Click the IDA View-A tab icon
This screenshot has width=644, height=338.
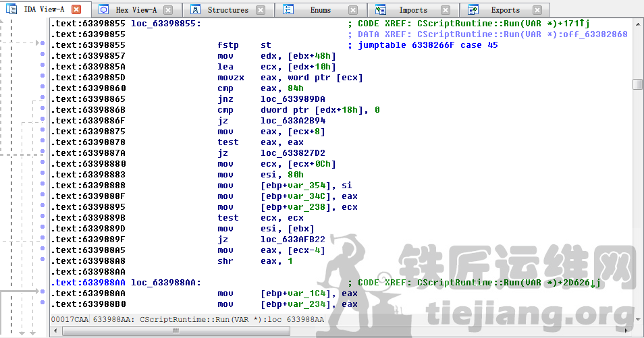click(x=11, y=9)
